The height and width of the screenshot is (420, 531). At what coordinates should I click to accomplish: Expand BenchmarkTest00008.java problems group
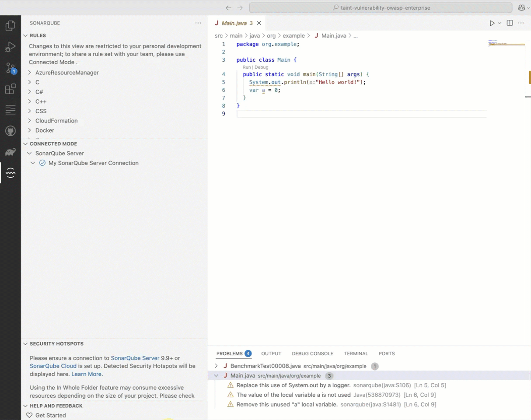(216, 366)
